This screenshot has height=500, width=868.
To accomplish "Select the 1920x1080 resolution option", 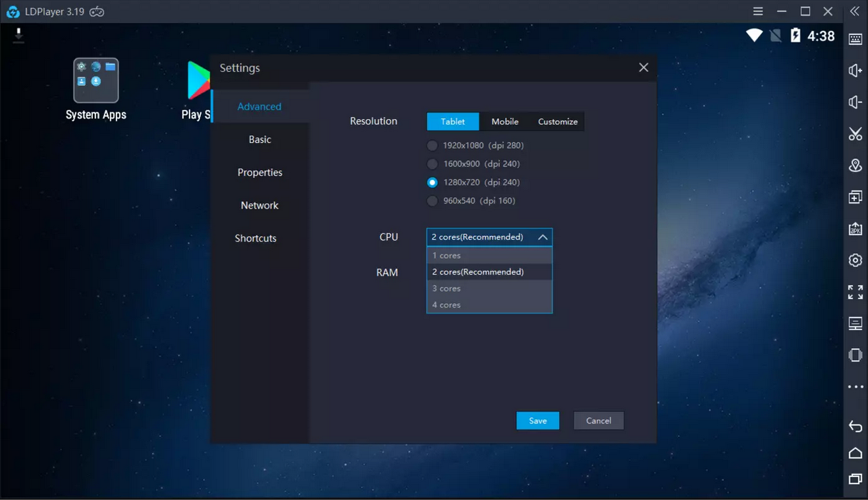I will click(432, 146).
